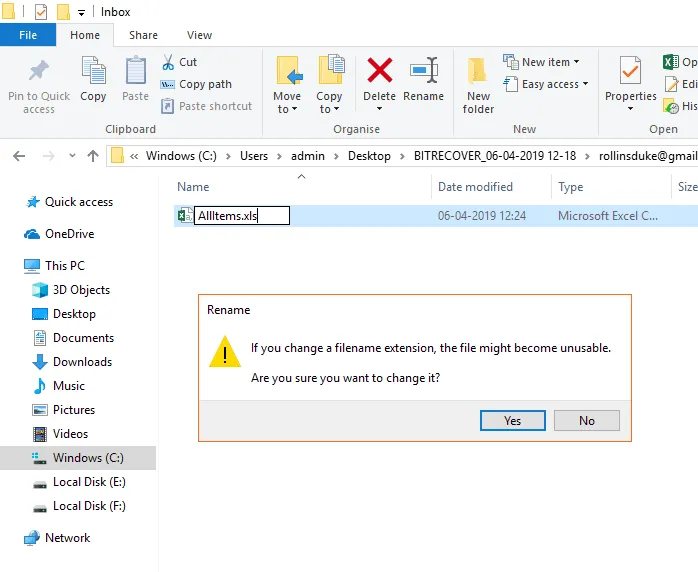Click the Rename ribbon icon
Image resolution: width=698 pixels, height=572 pixels.
(x=423, y=70)
